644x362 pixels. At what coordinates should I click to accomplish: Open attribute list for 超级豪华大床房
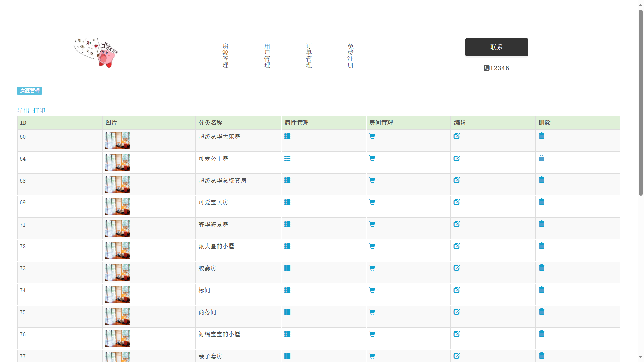point(287,136)
